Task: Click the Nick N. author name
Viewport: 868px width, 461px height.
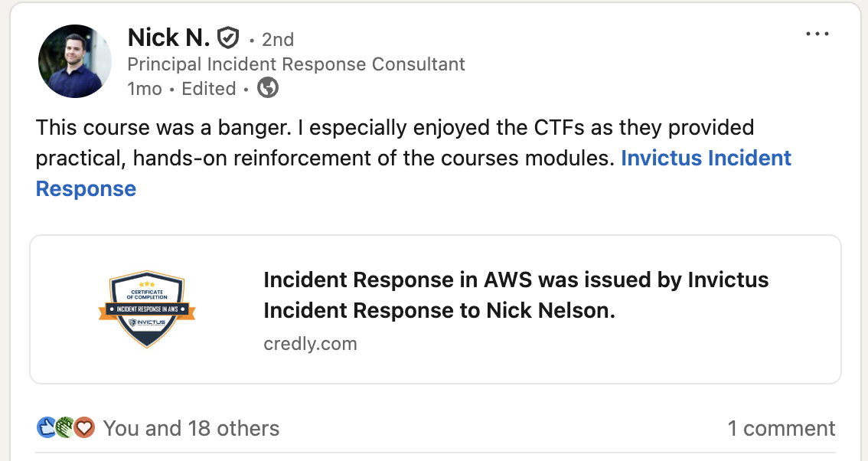Action: pyautogui.click(x=168, y=38)
